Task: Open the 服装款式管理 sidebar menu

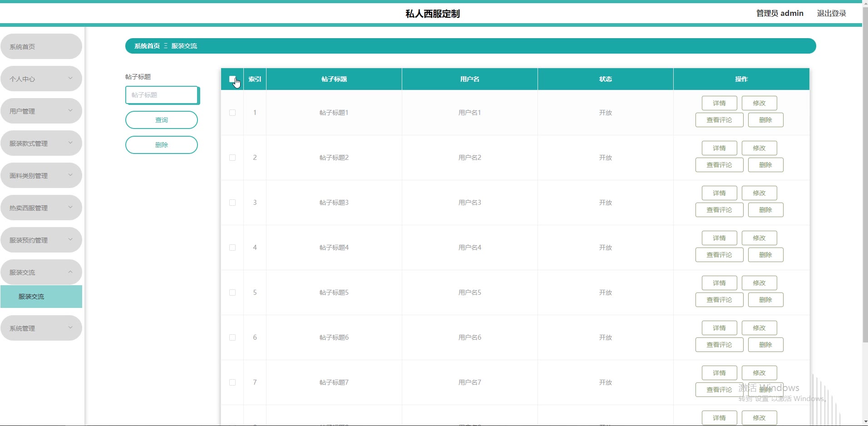Action: pos(41,143)
